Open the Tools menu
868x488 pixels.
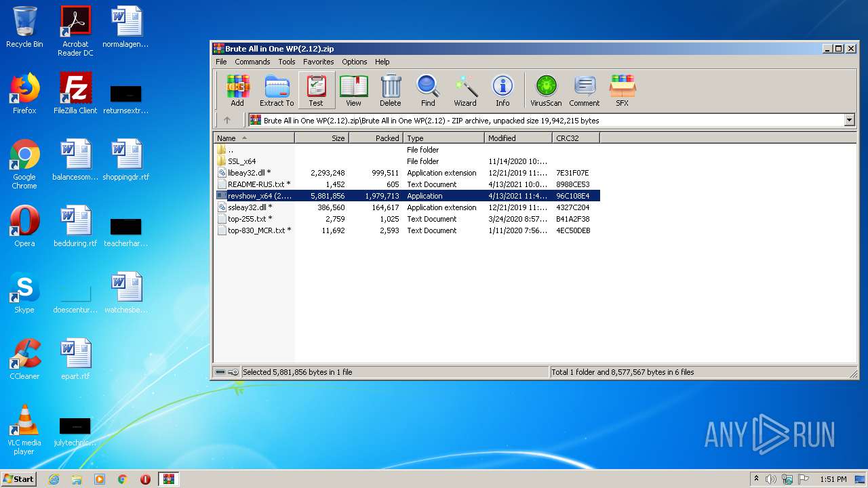(x=287, y=62)
